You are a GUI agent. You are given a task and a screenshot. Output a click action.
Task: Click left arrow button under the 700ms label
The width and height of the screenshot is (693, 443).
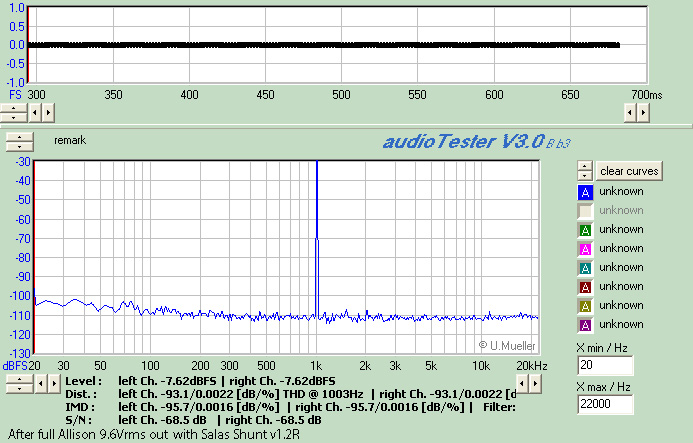pos(630,113)
